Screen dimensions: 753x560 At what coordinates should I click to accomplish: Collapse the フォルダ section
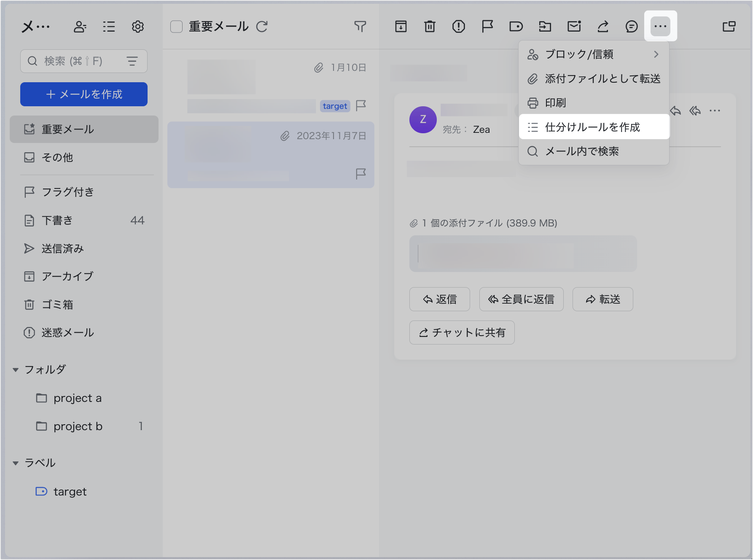click(x=16, y=370)
